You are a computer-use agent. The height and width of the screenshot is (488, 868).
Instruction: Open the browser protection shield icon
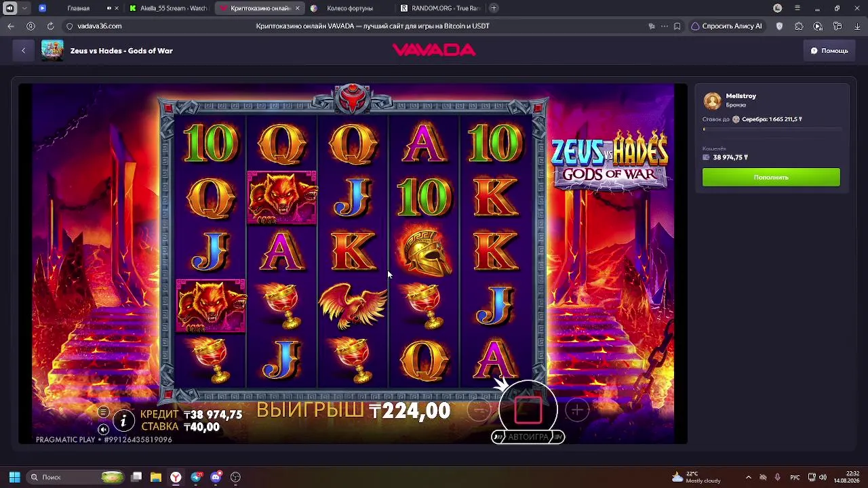pyautogui.click(x=779, y=26)
